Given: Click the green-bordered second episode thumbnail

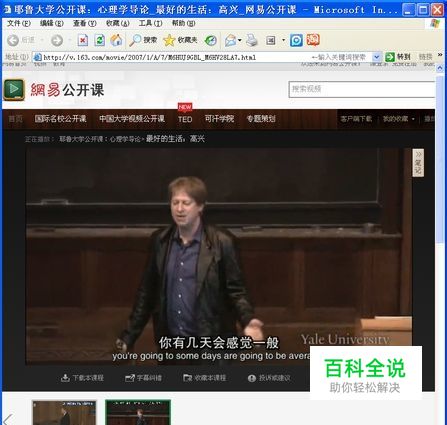Looking at the screenshot, I should pos(138,413).
